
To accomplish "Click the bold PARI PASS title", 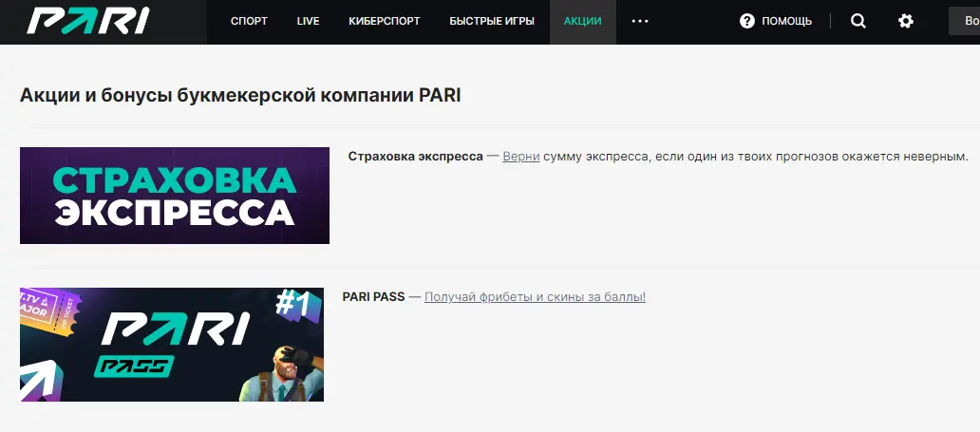I will click(x=373, y=297).
